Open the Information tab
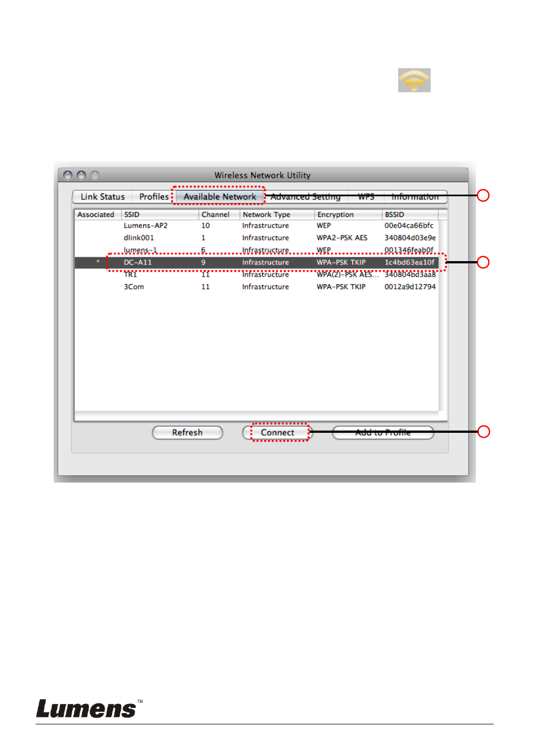 (415, 197)
